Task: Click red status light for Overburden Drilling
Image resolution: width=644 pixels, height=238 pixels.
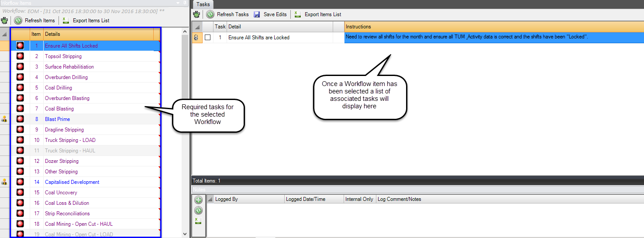Action: [x=20, y=77]
